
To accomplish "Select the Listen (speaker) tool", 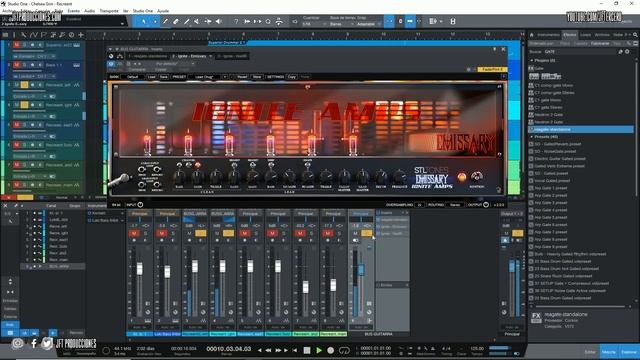I will (219, 21).
